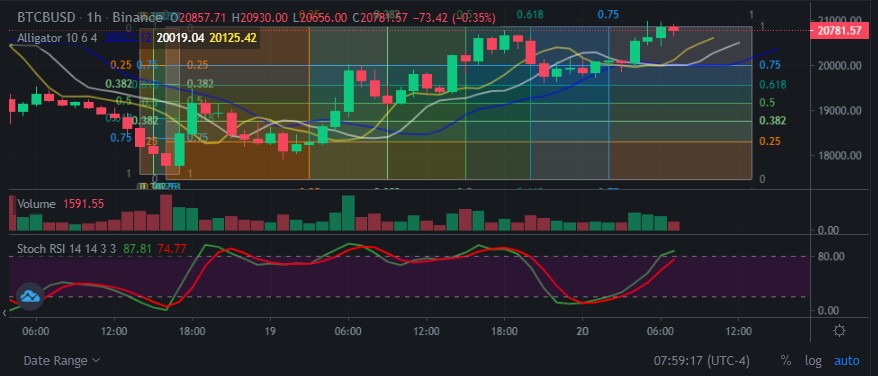The image size is (878, 376).
Task: Click the blue cloud indicator icon
Action: [x=29, y=297]
